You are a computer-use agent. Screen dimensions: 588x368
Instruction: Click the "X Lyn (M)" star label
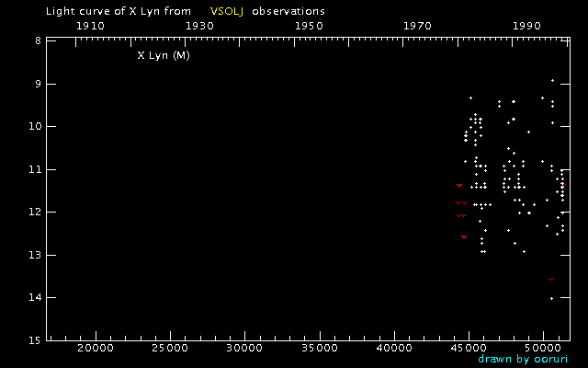164,55
